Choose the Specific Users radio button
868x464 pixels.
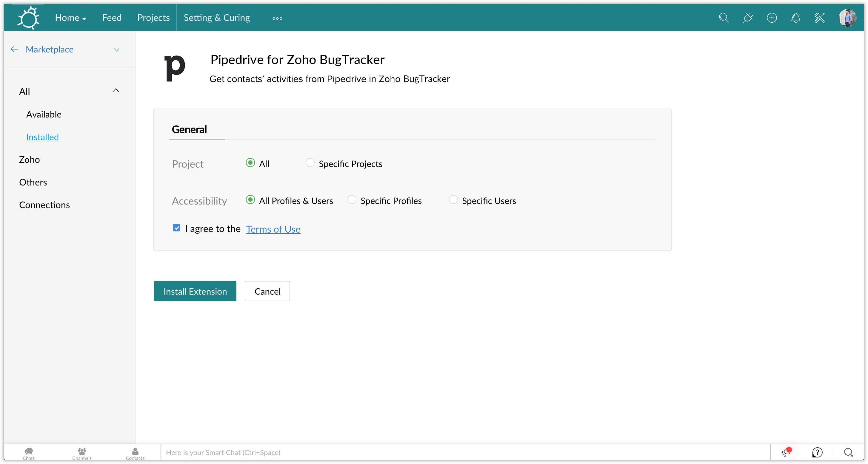(x=453, y=200)
